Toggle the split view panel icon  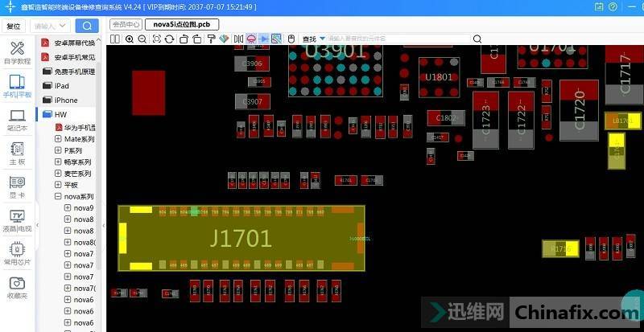point(115,39)
